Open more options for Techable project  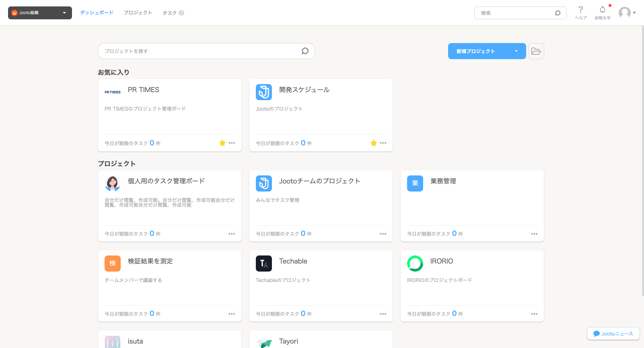(x=383, y=314)
